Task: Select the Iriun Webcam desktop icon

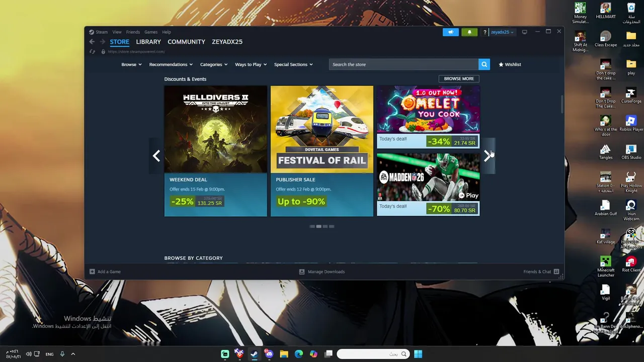Action: (x=631, y=210)
